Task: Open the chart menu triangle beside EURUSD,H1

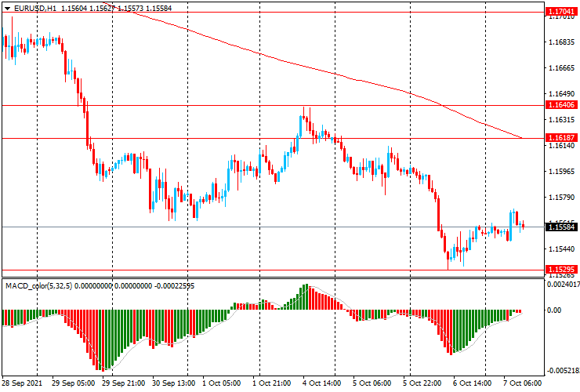Action: [7, 8]
